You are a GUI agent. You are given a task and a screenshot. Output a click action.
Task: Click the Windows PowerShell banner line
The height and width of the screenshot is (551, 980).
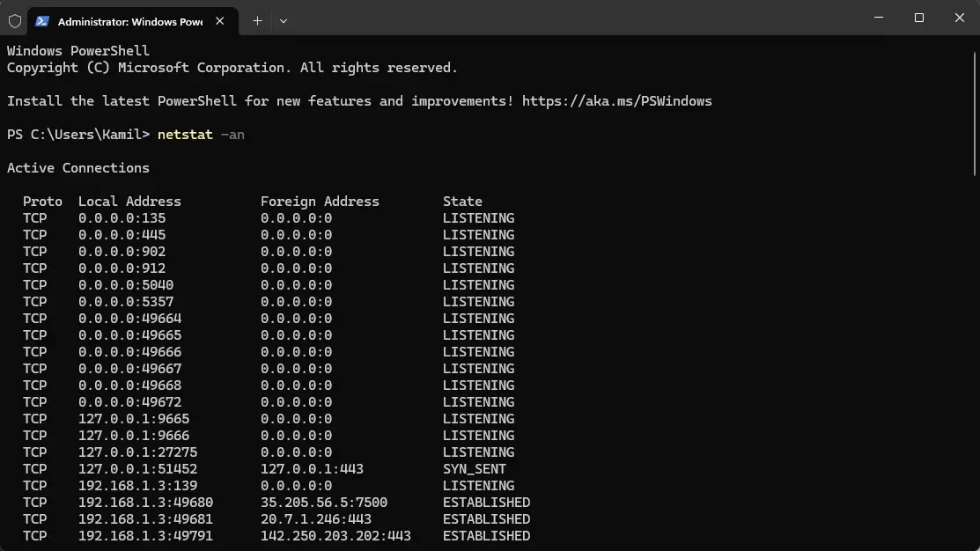click(x=78, y=51)
